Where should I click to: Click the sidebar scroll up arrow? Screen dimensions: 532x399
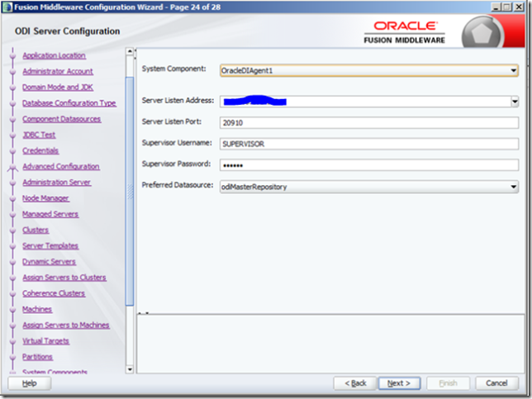pos(130,51)
